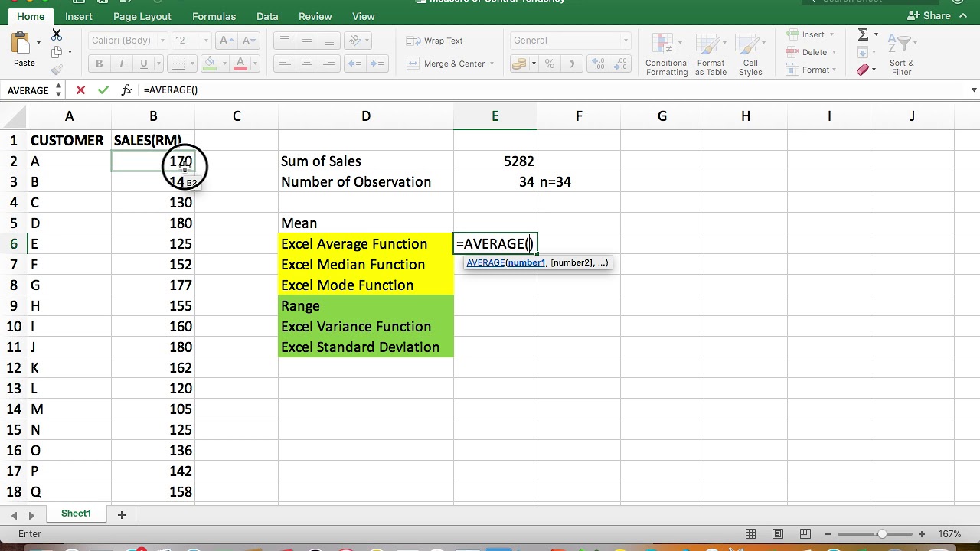Image resolution: width=980 pixels, height=551 pixels.
Task: Add a new sheet with plus button
Action: point(121,515)
